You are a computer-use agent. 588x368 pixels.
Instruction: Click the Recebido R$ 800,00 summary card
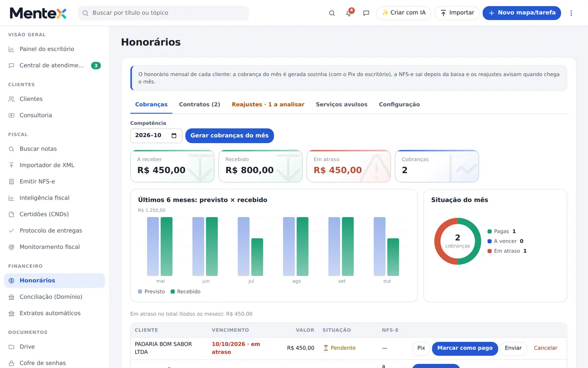(x=260, y=166)
